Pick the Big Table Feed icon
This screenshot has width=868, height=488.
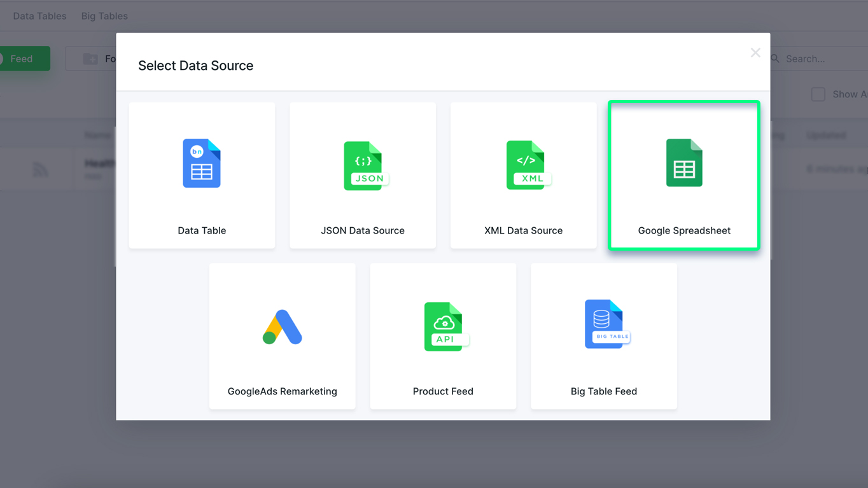pyautogui.click(x=607, y=324)
